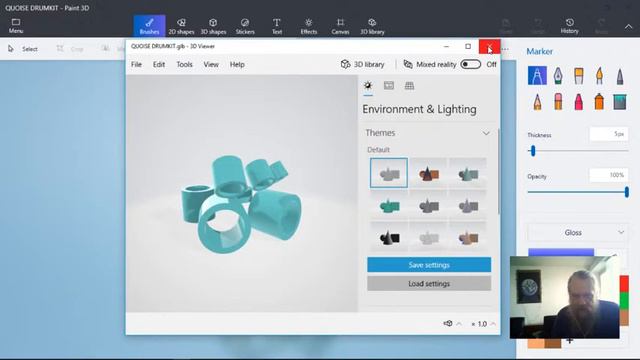
Task: Select the dark gray theme in middle row
Action: pos(428,205)
